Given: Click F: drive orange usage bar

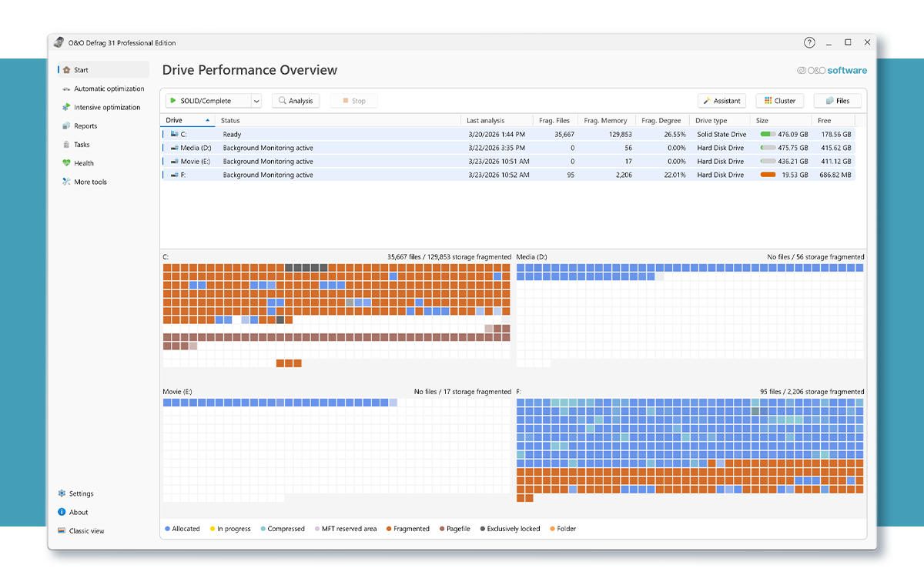Looking at the screenshot, I should pos(768,175).
